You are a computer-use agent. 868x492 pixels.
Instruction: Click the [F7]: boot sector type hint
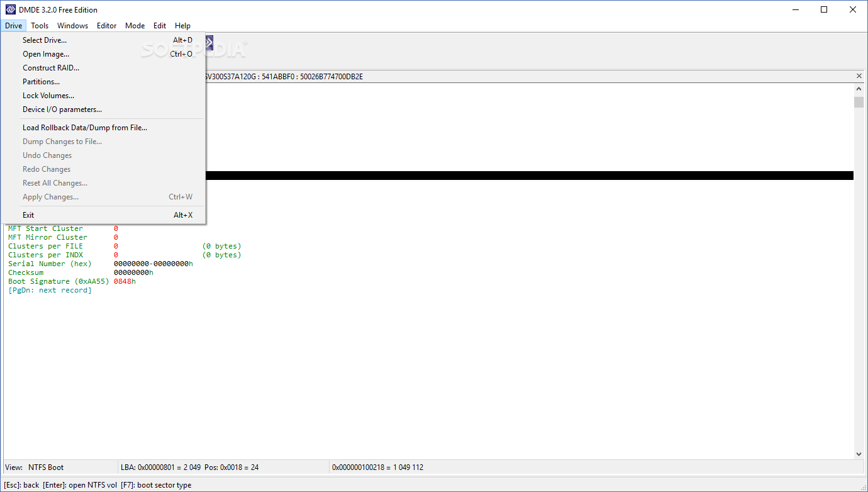[x=156, y=485]
